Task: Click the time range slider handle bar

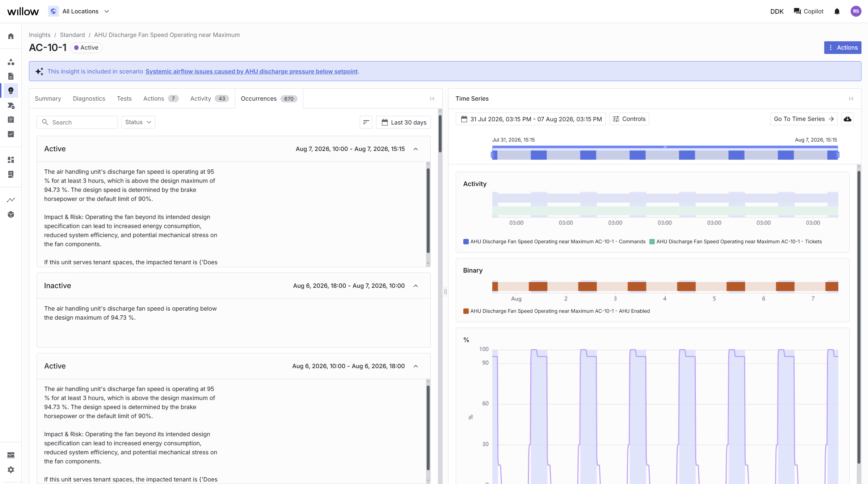Action: click(x=665, y=147)
